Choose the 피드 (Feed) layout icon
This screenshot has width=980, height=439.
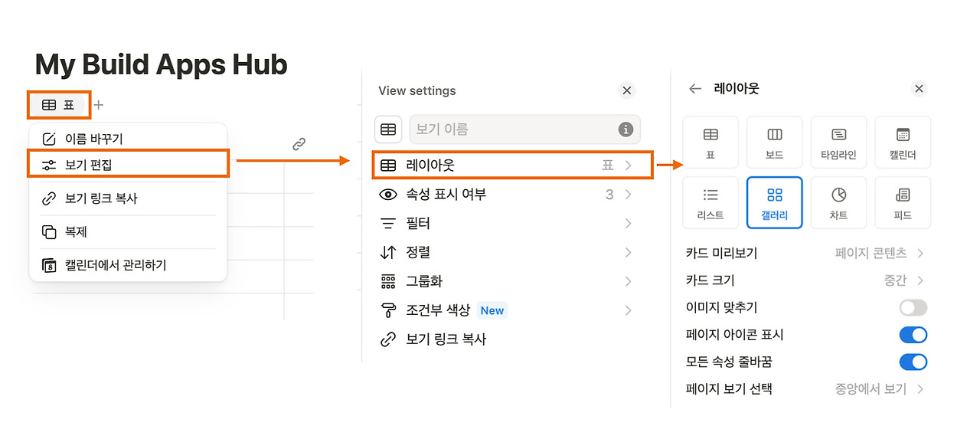[x=903, y=202]
